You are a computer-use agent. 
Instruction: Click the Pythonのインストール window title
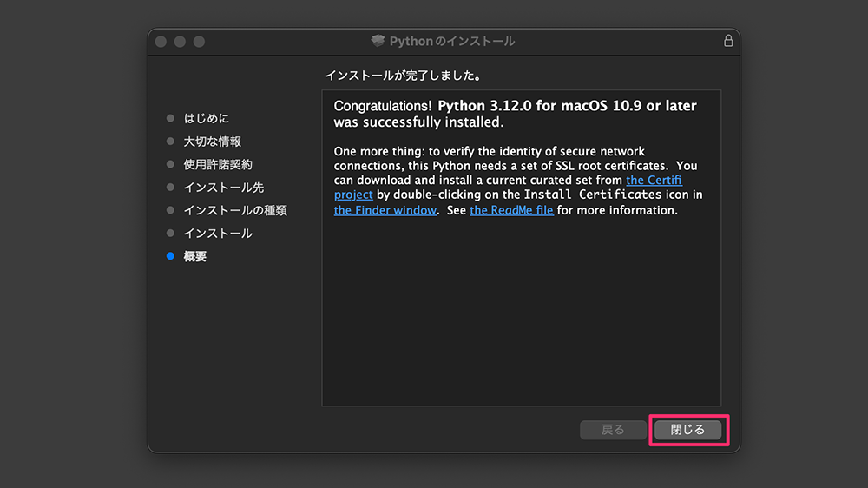451,41
